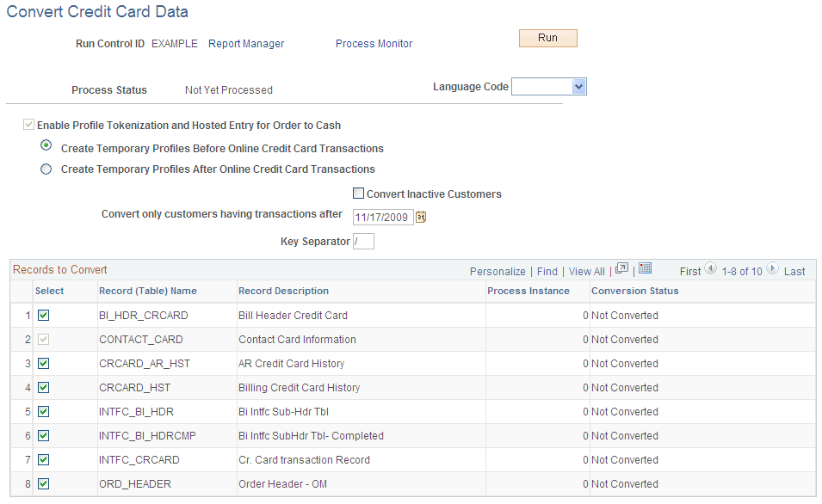Toggle the CRCARD_AR_HST row selection
This screenshot has height=504, width=822.
click(x=43, y=363)
